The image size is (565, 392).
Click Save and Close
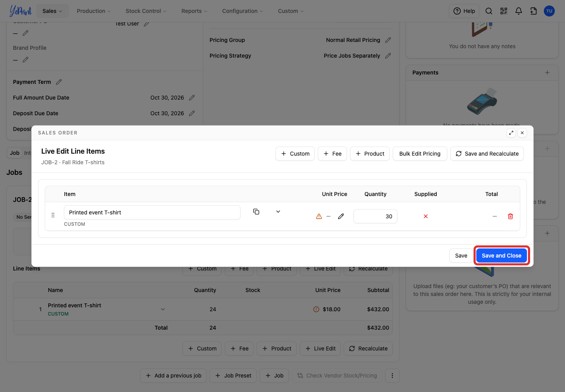[501, 256]
